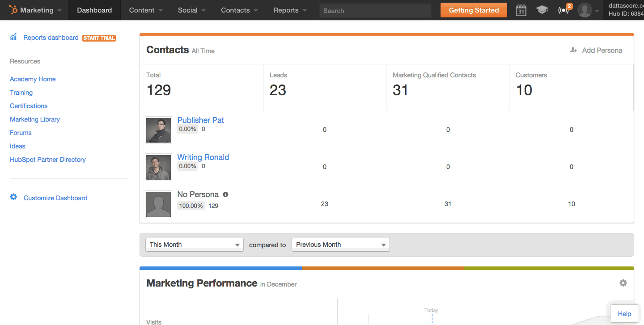
Task: Click the Total contacts value 129
Action: click(x=159, y=90)
